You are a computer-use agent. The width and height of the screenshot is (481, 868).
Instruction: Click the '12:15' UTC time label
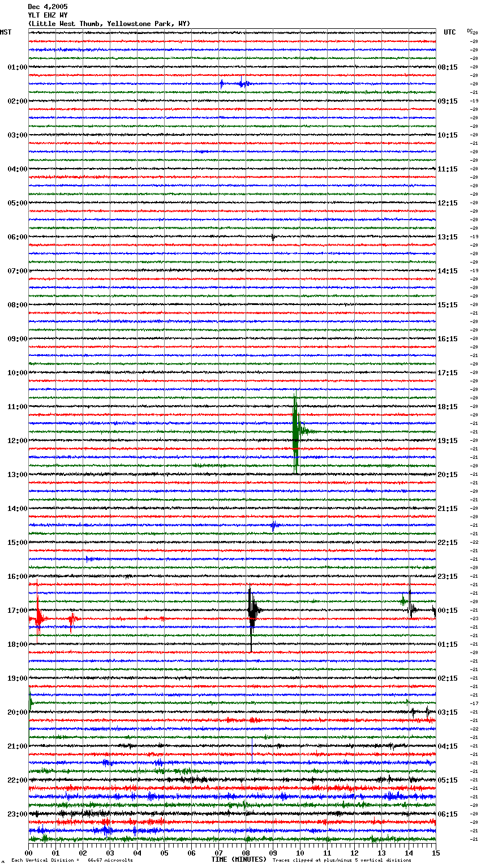click(448, 203)
